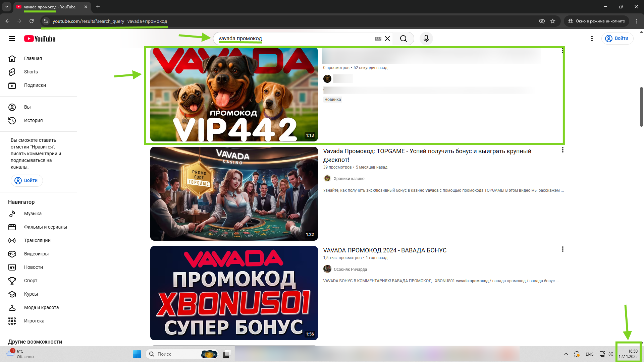
Task: Open the incognito window indicator
Action: pos(596,21)
